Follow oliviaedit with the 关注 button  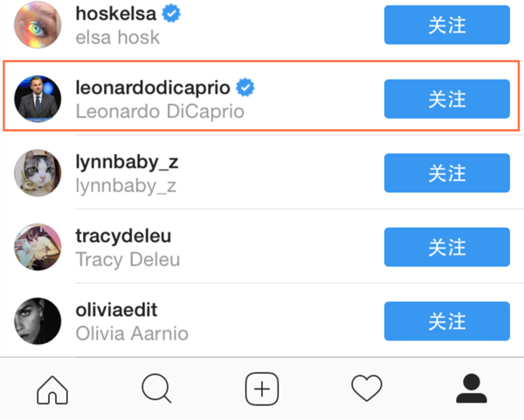point(446,321)
